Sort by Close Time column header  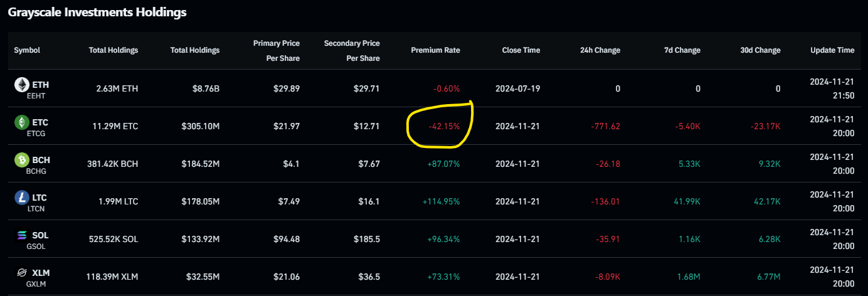(521, 50)
